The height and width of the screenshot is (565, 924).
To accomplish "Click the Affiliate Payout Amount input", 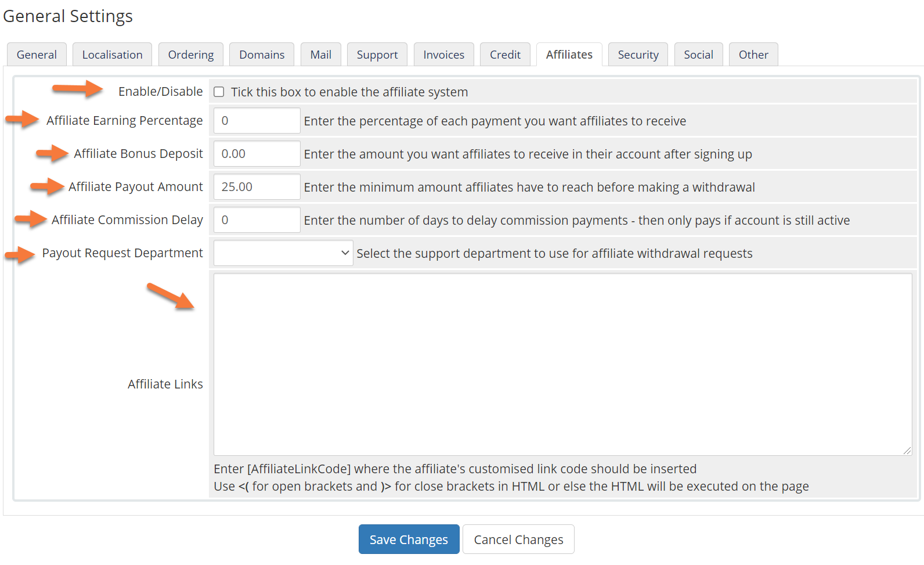I will point(257,187).
